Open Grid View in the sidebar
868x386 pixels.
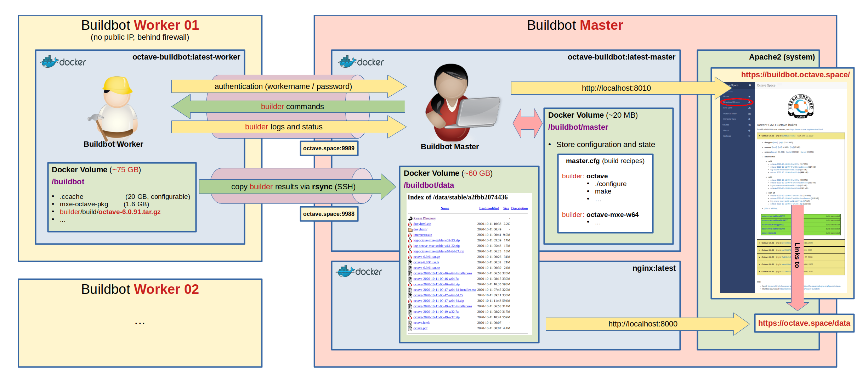click(x=727, y=108)
